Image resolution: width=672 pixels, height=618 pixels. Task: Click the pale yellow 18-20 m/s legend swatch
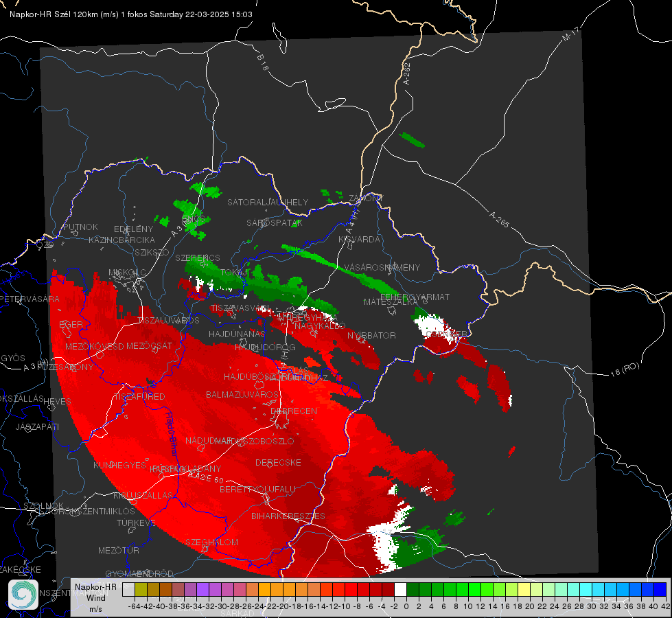pyautogui.click(x=524, y=590)
